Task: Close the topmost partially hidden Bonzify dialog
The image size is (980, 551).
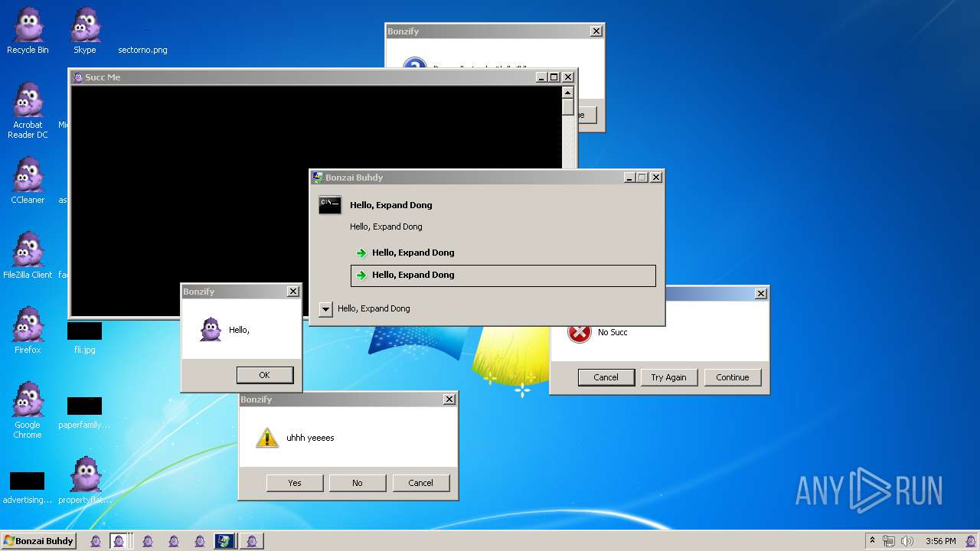Action: tap(596, 31)
